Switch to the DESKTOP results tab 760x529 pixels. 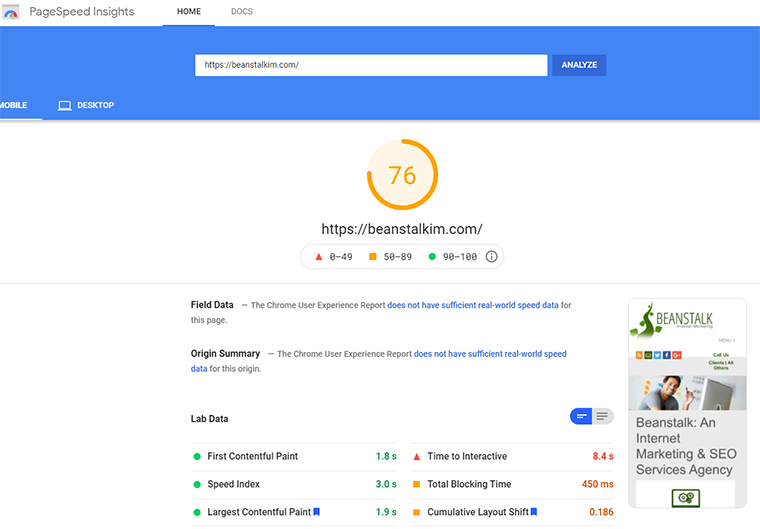pos(86,105)
